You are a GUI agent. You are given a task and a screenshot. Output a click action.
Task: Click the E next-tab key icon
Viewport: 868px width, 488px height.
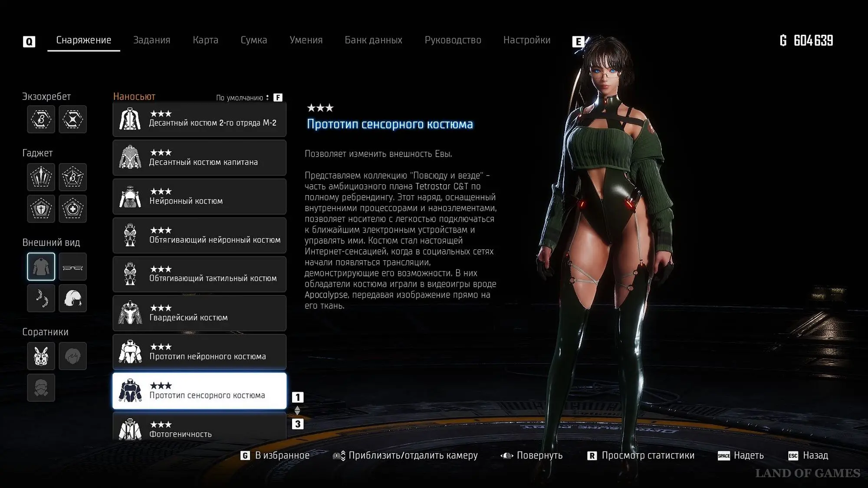coord(578,42)
